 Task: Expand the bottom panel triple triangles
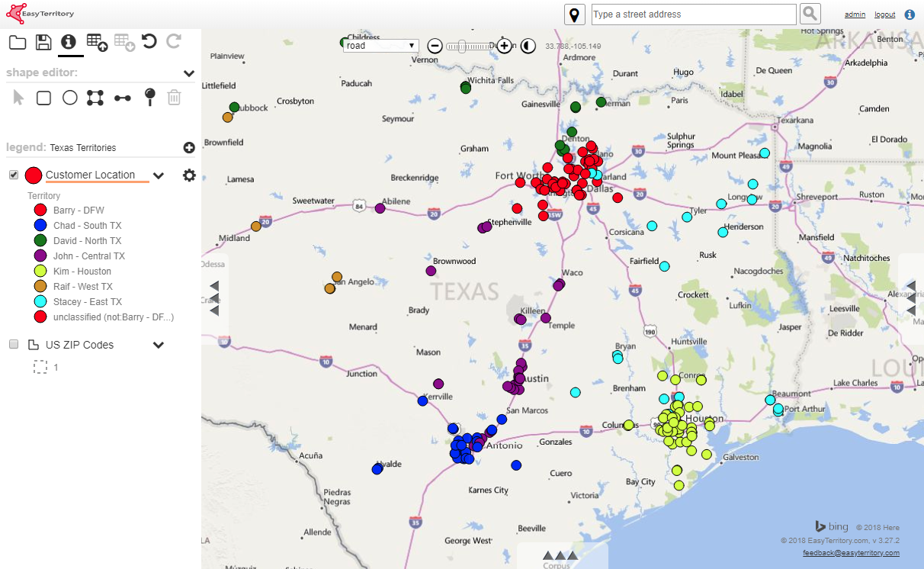560,555
